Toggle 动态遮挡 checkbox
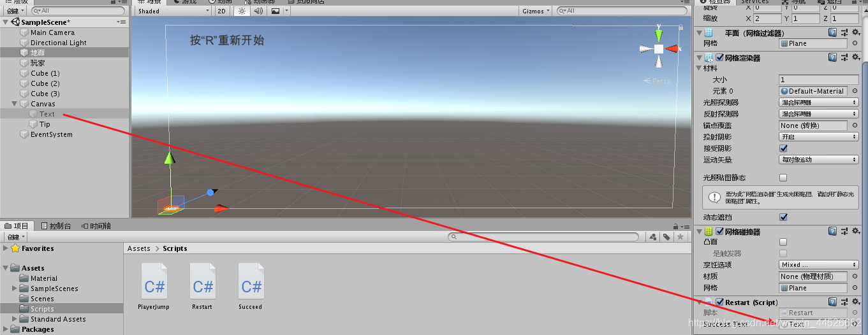Viewport: 868px width, 335px height. coord(783,217)
